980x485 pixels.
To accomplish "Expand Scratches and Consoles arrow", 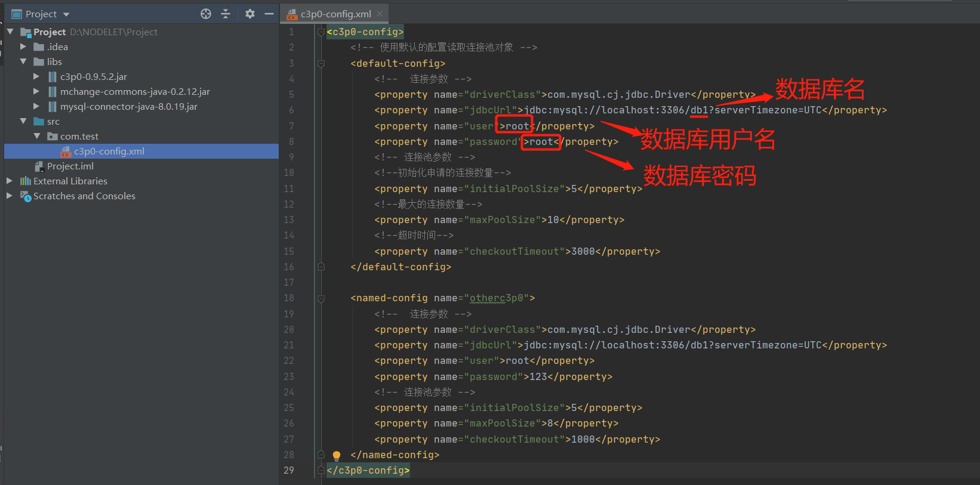I will [x=9, y=196].
